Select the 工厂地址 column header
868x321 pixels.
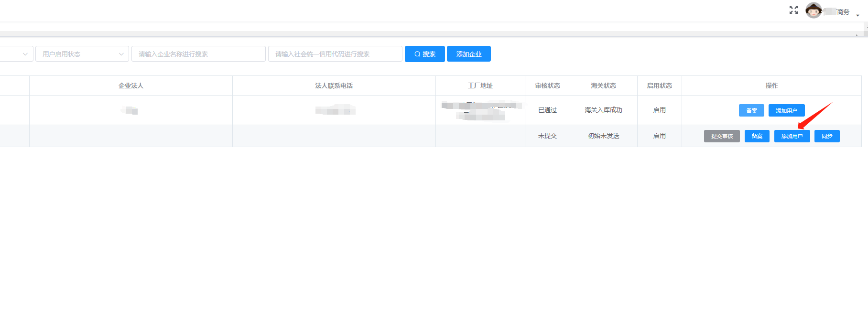[x=480, y=86]
